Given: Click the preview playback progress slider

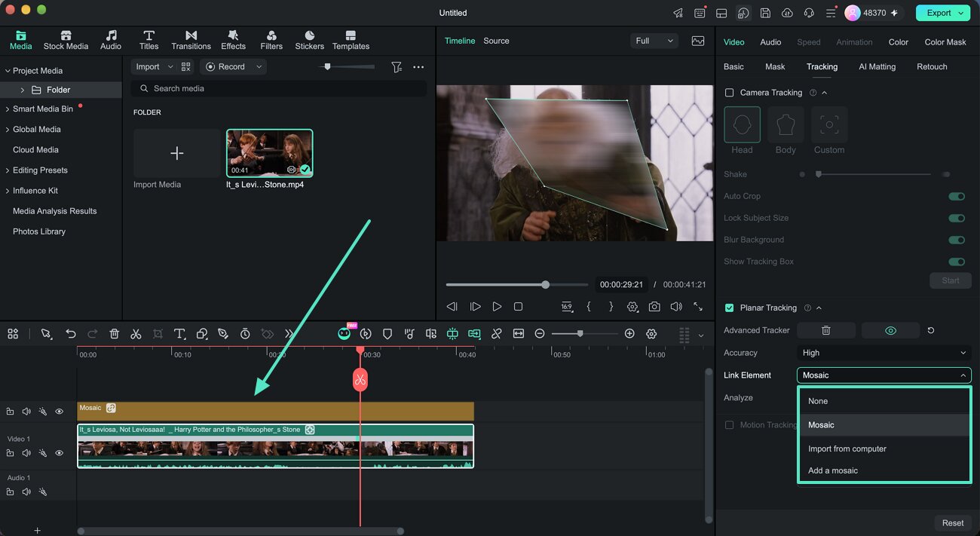Looking at the screenshot, I should (517, 285).
